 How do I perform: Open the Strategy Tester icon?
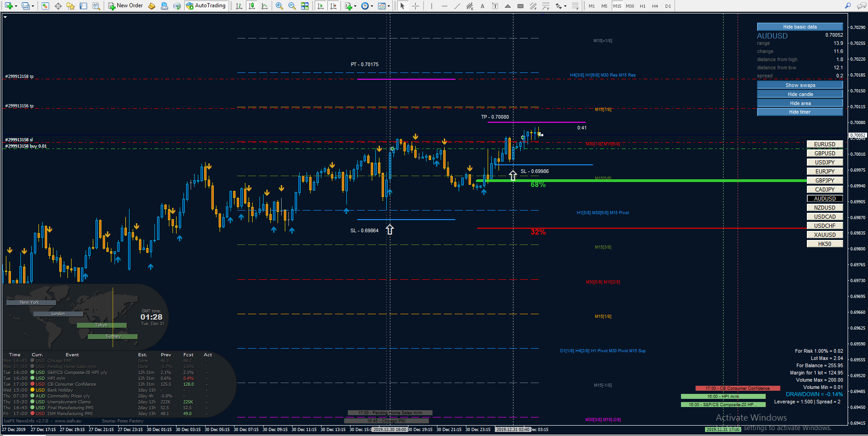coord(96,6)
